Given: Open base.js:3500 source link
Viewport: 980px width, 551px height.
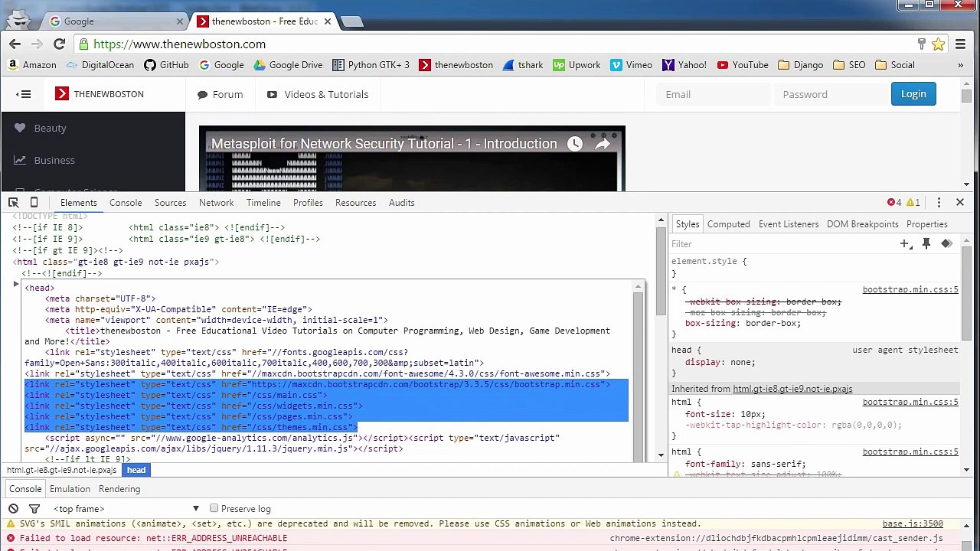Looking at the screenshot, I should 913,524.
